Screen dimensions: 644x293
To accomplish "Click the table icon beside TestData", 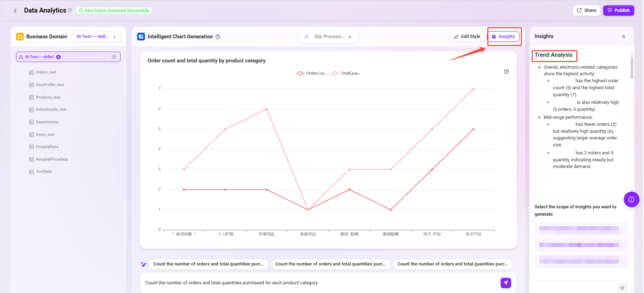I will pos(31,172).
